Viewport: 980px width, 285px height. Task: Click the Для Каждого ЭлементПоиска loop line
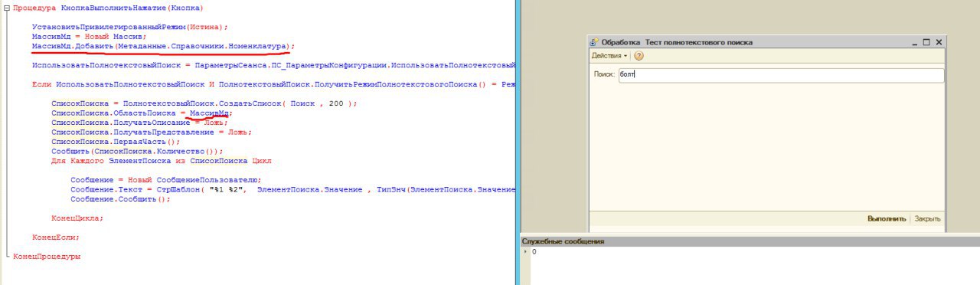[162, 161]
